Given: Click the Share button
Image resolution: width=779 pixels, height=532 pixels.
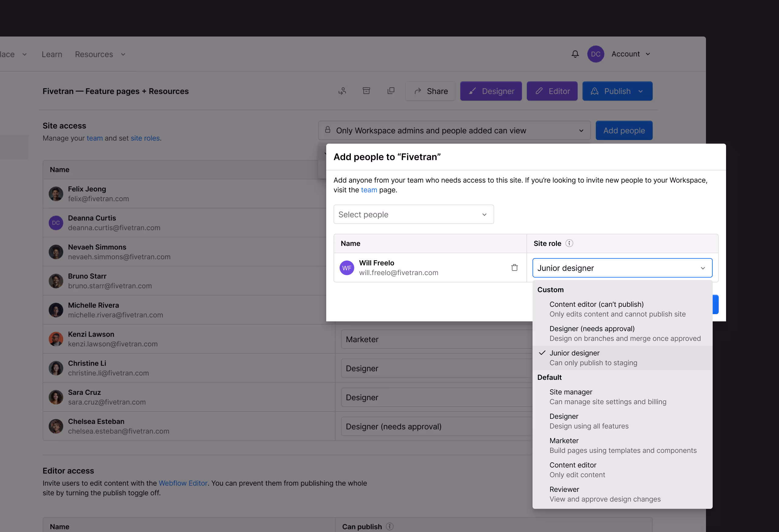Looking at the screenshot, I should tap(430, 91).
